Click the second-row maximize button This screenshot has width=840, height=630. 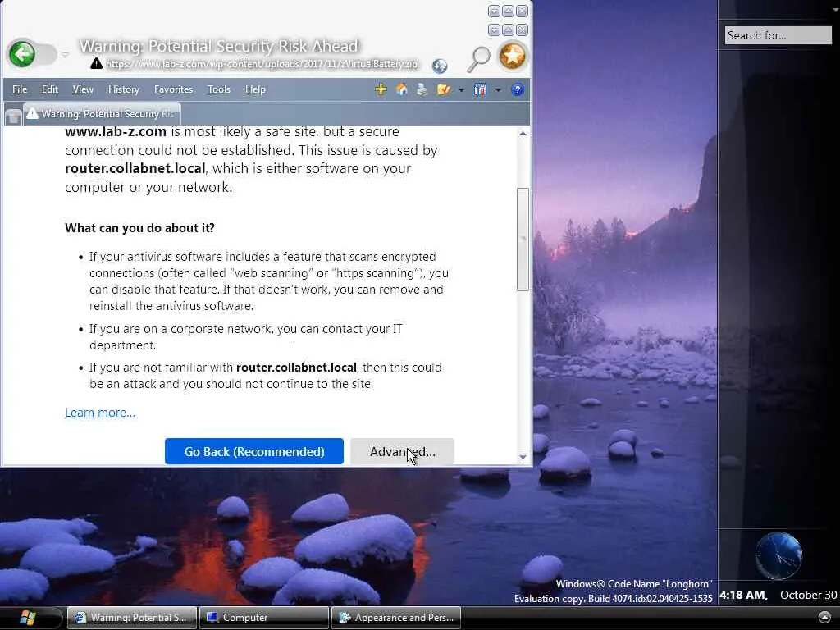point(508,30)
